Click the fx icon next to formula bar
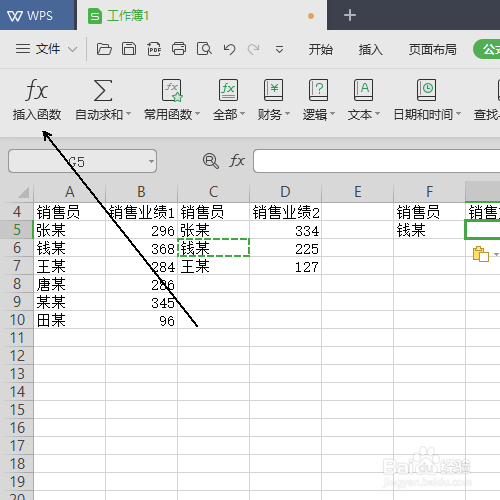Viewport: 500px width, 500px height. [x=237, y=161]
